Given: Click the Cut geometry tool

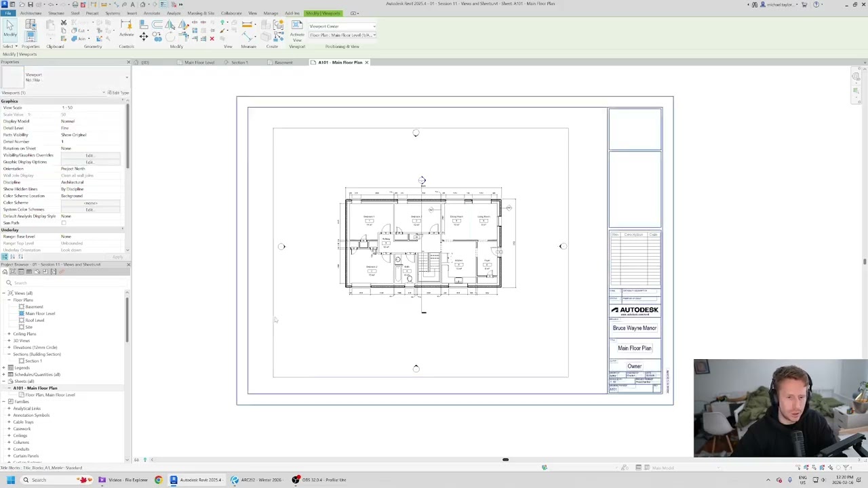Looking at the screenshot, I should coord(81,30).
